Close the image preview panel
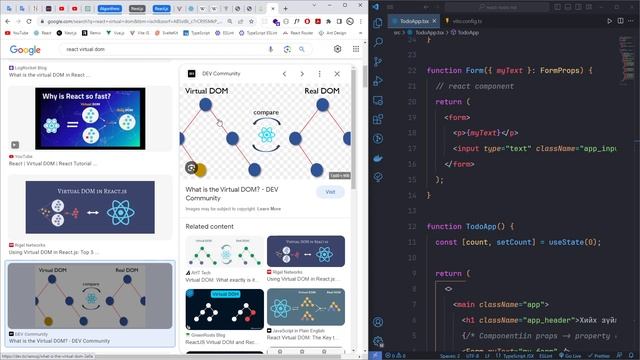 337,74
